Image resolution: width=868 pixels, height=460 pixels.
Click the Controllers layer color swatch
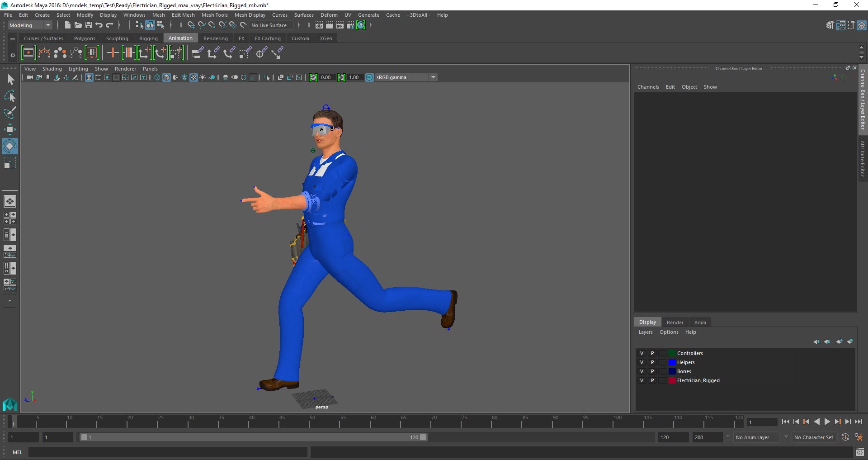[672, 353]
